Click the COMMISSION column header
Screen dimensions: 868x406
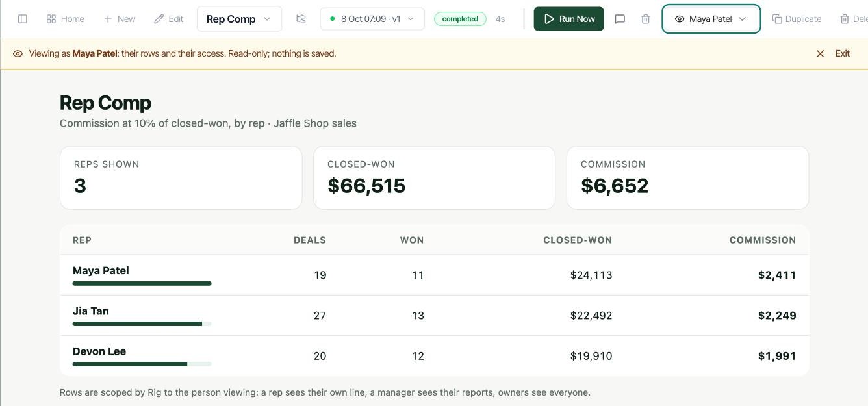coord(763,240)
